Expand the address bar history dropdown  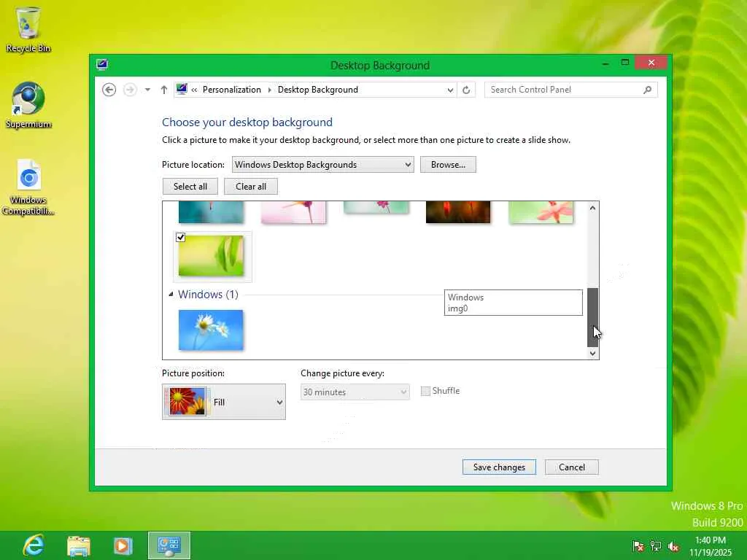449,90
